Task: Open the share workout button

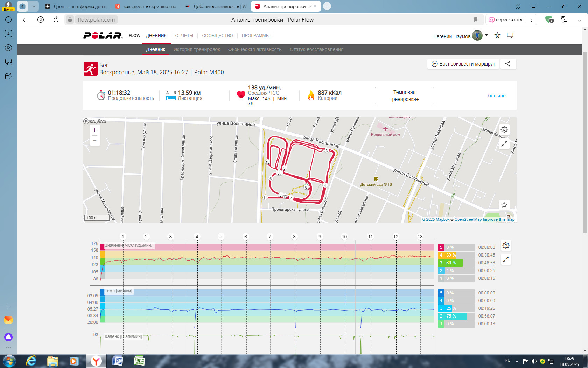Action: tap(508, 64)
